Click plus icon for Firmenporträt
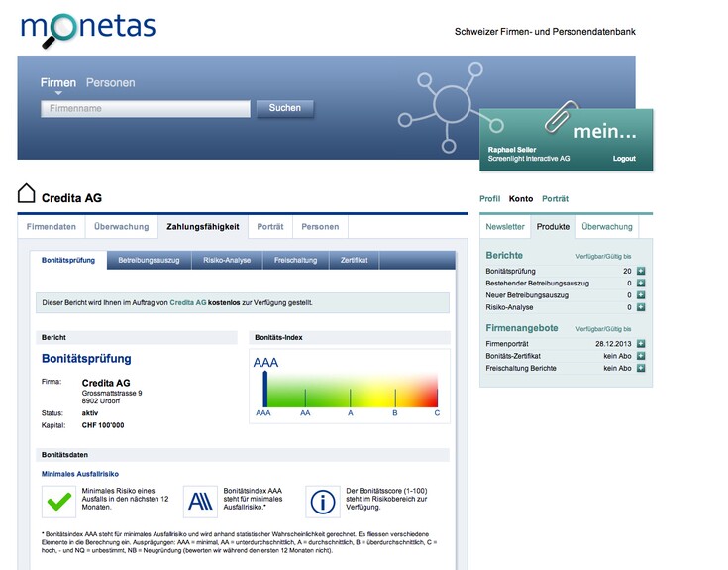The image size is (728, 570). (641, 344)
